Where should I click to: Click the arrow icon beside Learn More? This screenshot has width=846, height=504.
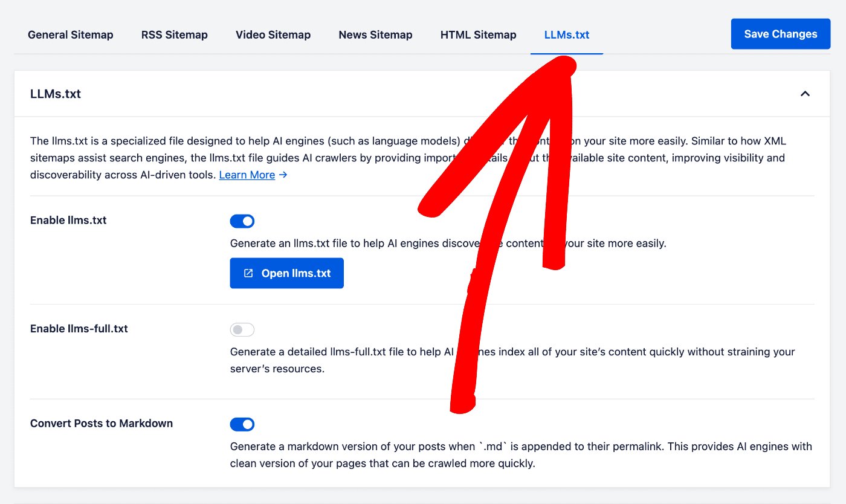[283, 175]
